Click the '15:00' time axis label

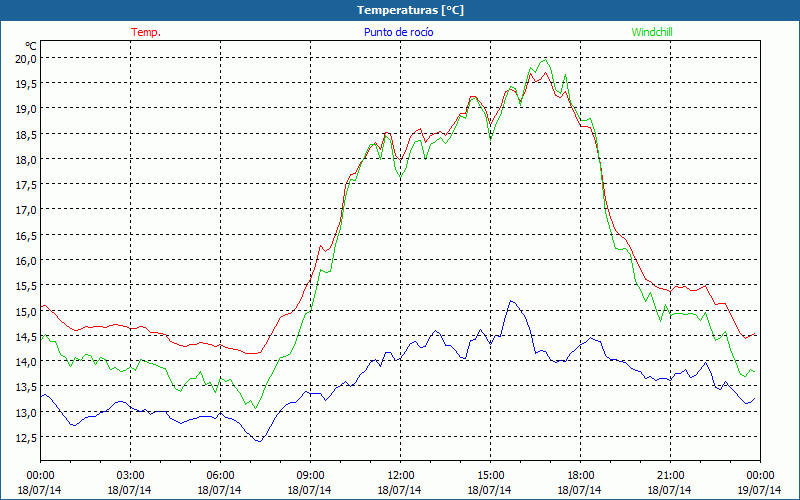(x=490, y=475)
